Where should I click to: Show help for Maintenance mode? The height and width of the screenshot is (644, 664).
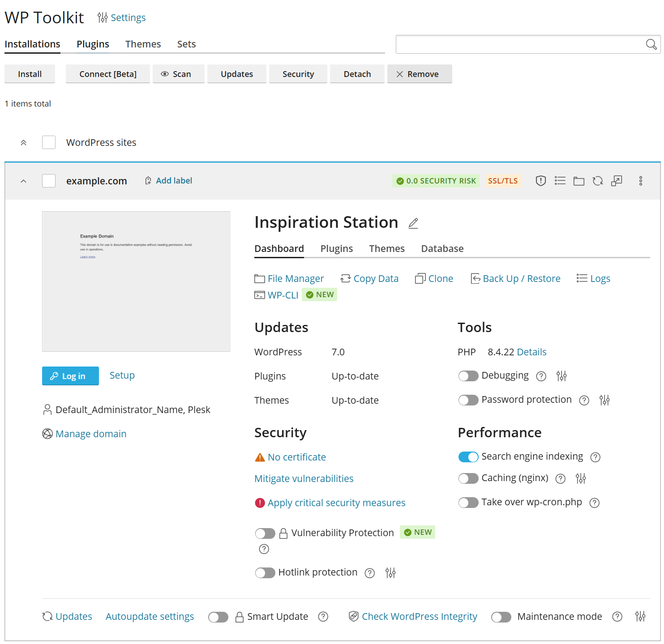pyautogui.click(x=617, y=617)
